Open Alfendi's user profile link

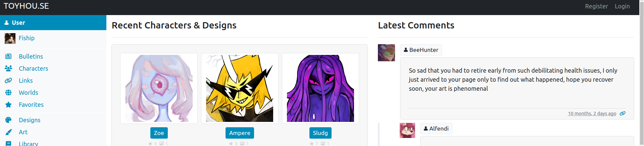[x=436, y=129]
